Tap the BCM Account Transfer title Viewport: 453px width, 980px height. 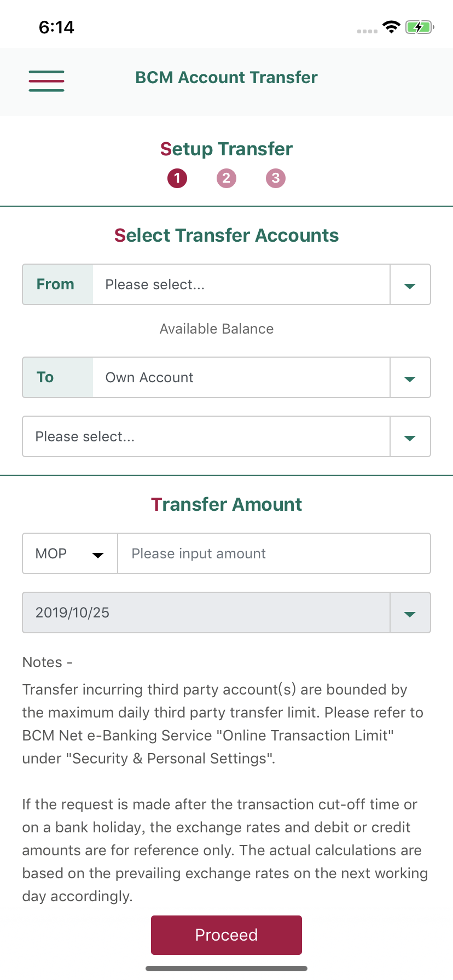[226, 78]
